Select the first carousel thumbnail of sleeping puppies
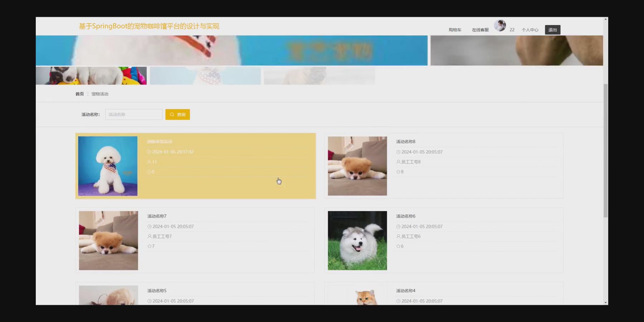 pos(91,75)
